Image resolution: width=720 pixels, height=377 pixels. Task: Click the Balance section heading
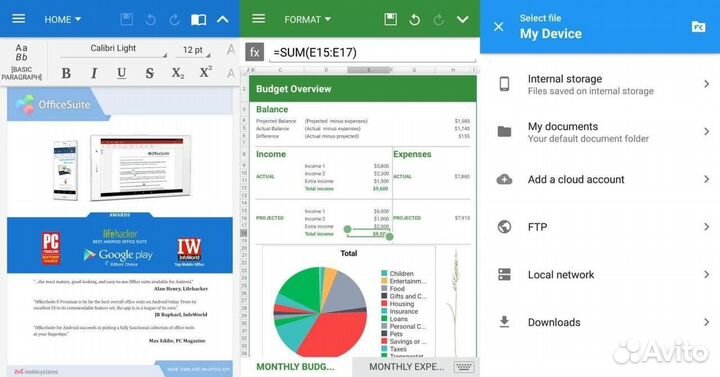[272, 109]
